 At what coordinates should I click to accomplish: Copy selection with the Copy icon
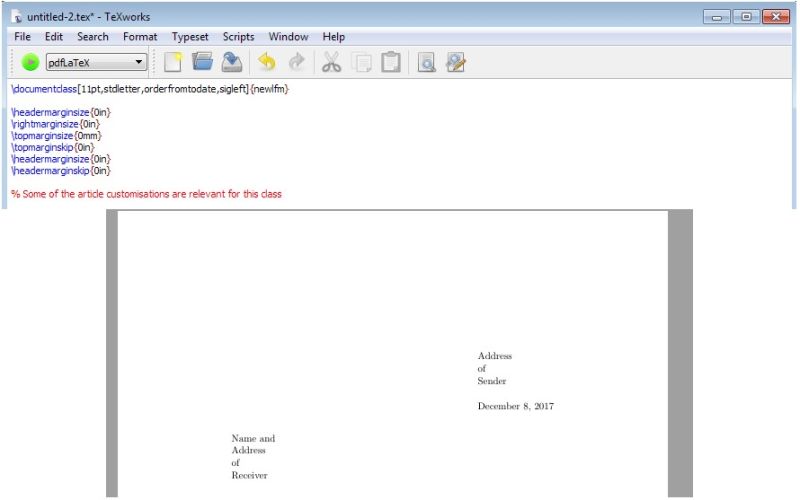pos(361,62)
